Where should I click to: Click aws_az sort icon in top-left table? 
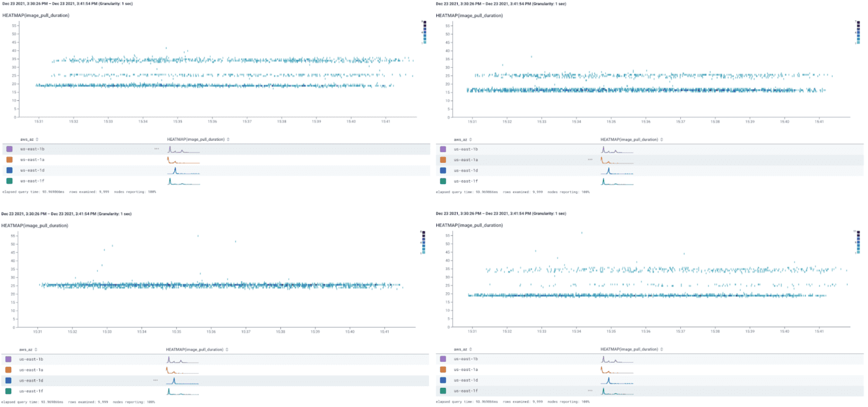37,139
